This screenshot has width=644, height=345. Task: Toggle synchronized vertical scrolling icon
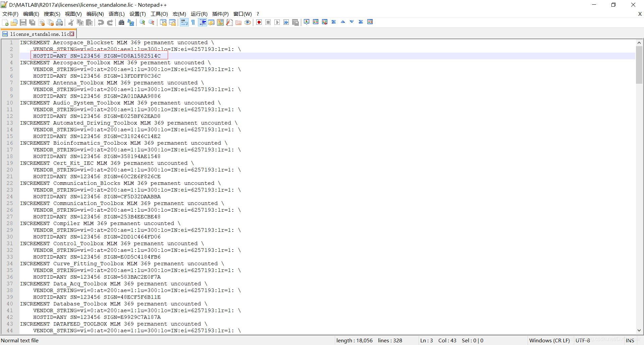pyautogui.click(x=163, y=22)
